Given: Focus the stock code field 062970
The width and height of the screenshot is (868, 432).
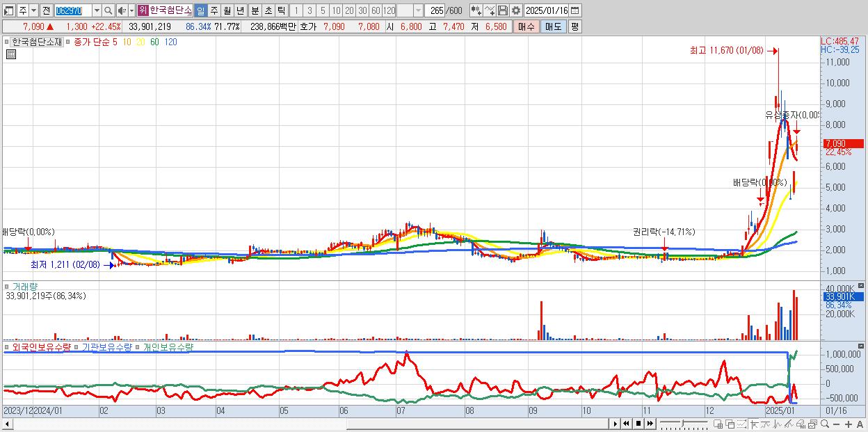Looking at the screenshot, I should tap(74, 10).
